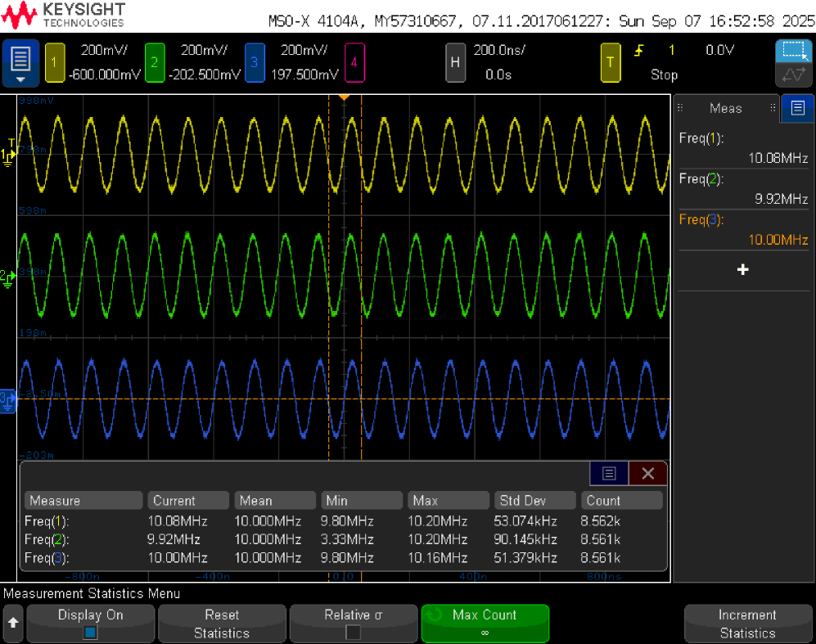Add a measurement with the plus button
Viewport: 816px width, 644px height.
click(x=742, y=269)
